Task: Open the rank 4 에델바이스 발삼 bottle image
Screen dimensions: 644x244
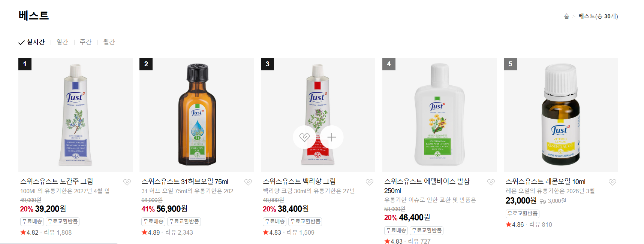Action: pos(439,115)
